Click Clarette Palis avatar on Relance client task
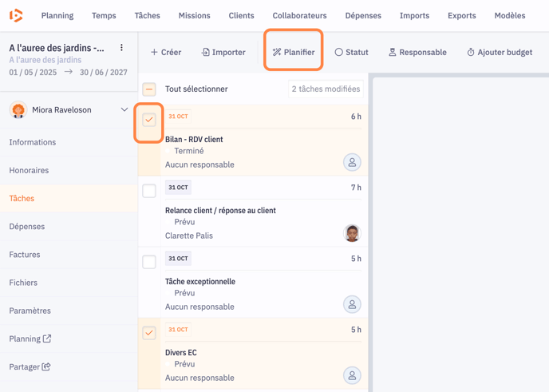This screenshot has width=549, height=392. tap(352, 233)
